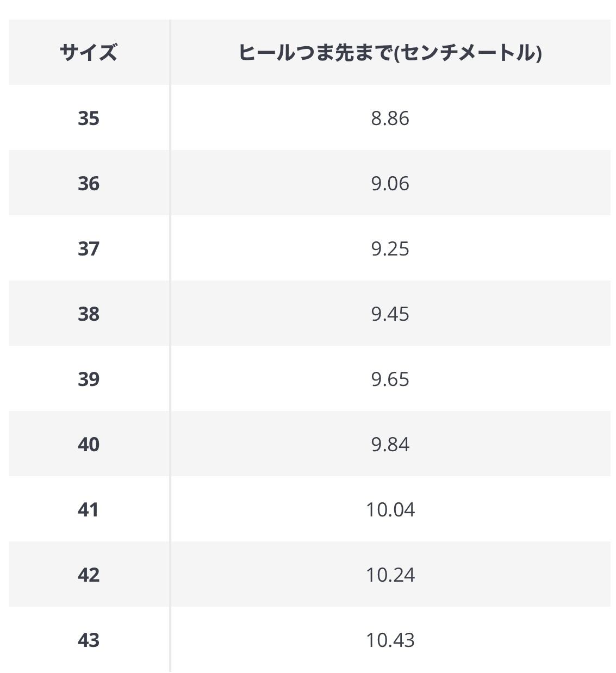
Task: Select the 10.04 measurement cell
Action: pos(390,509)
